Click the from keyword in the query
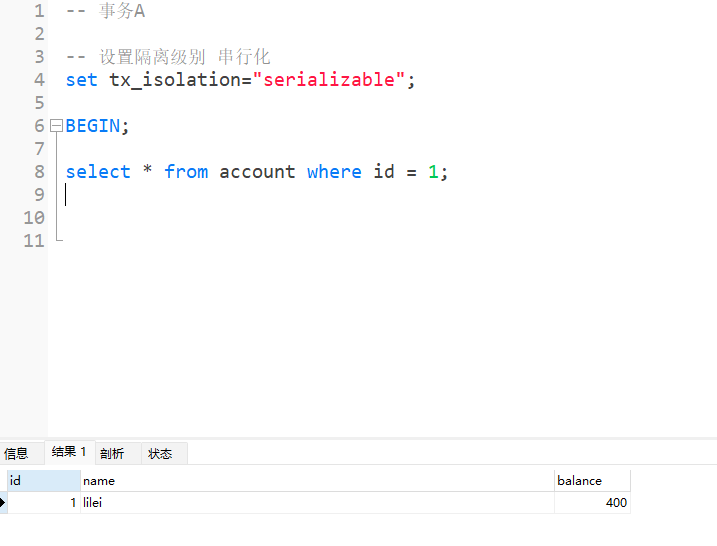This screenshot has height=546, width=717. point(186,172)
